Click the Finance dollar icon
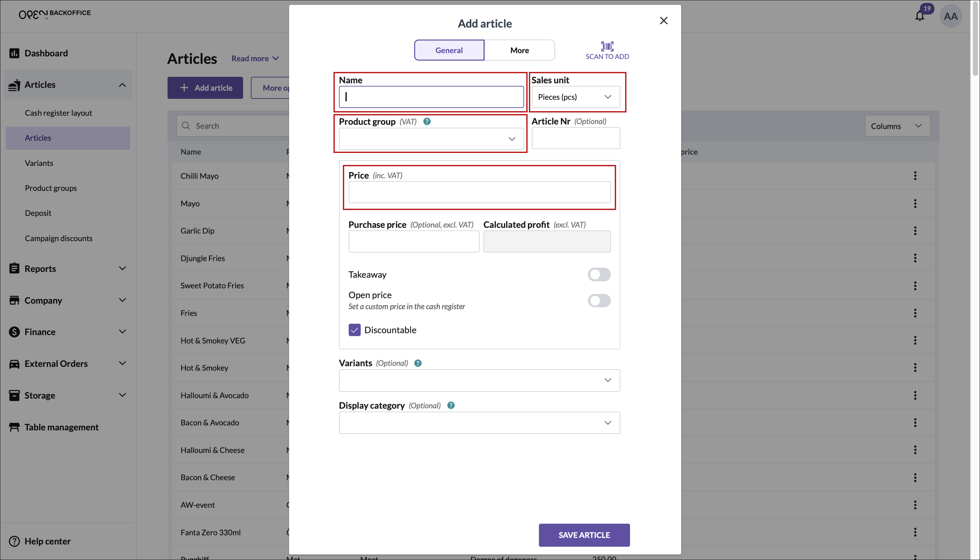This screenshot has height=560, width=980. pyautogui.click(x=14, y=332)
